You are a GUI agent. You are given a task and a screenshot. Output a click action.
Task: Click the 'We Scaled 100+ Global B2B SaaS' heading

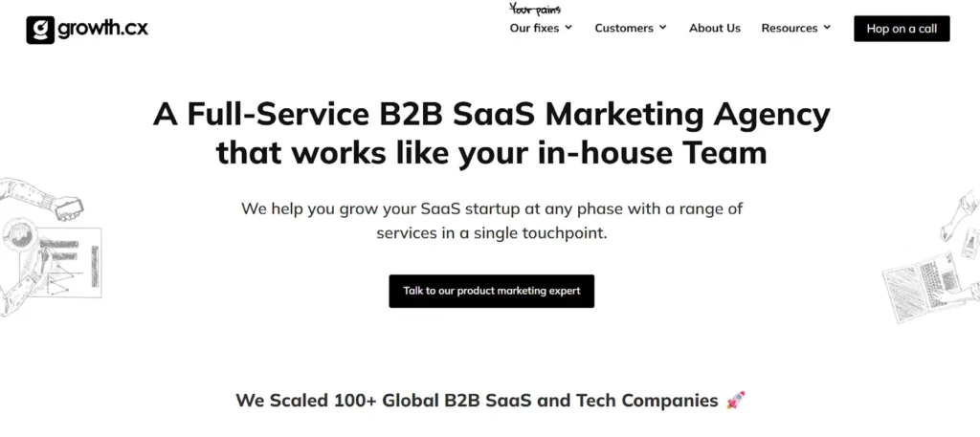477,400
